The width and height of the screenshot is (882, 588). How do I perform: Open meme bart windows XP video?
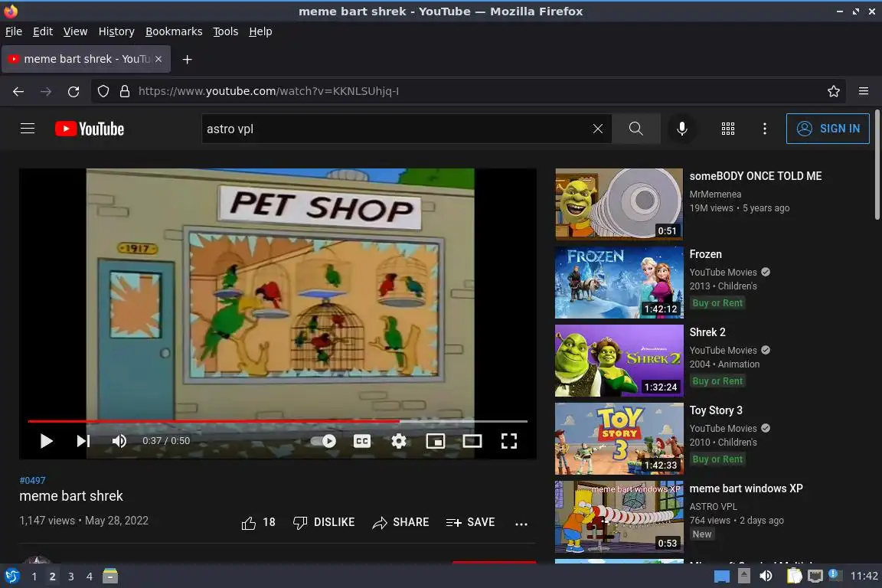619,517
